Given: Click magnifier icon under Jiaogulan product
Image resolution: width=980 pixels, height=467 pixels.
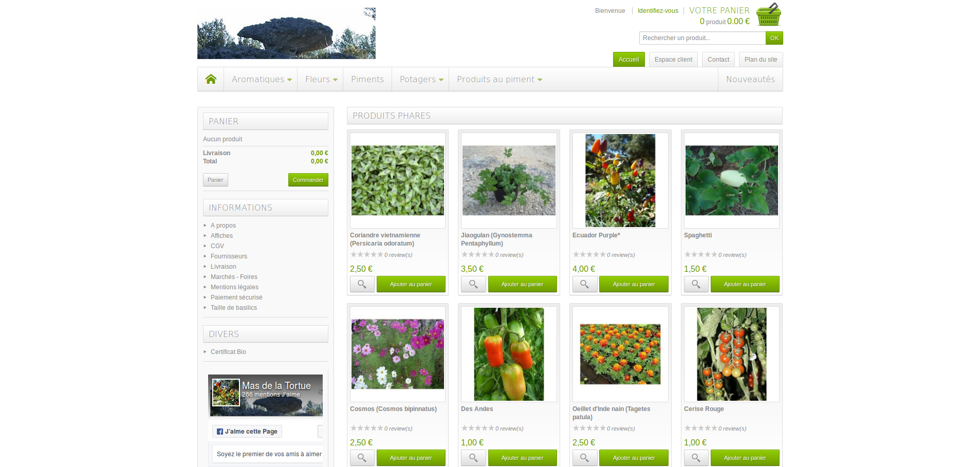Looking at the screenshot, I should [x=473, y=284].
